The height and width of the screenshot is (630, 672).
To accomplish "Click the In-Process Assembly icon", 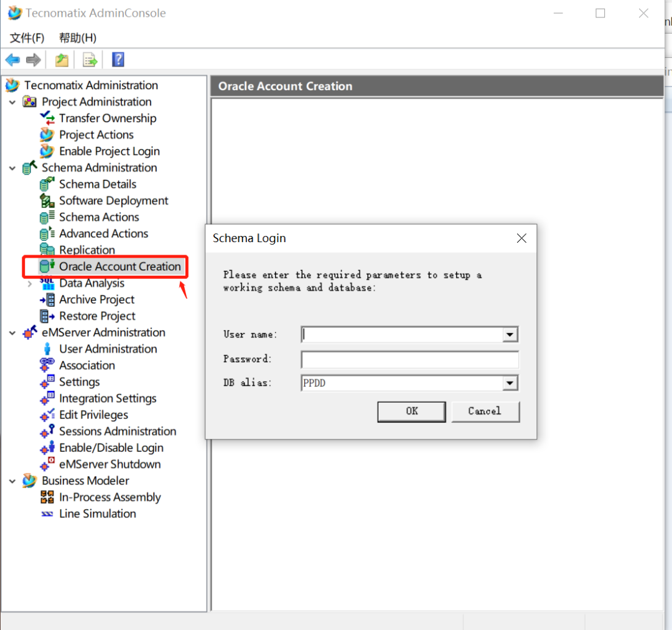I will (47, 497).
